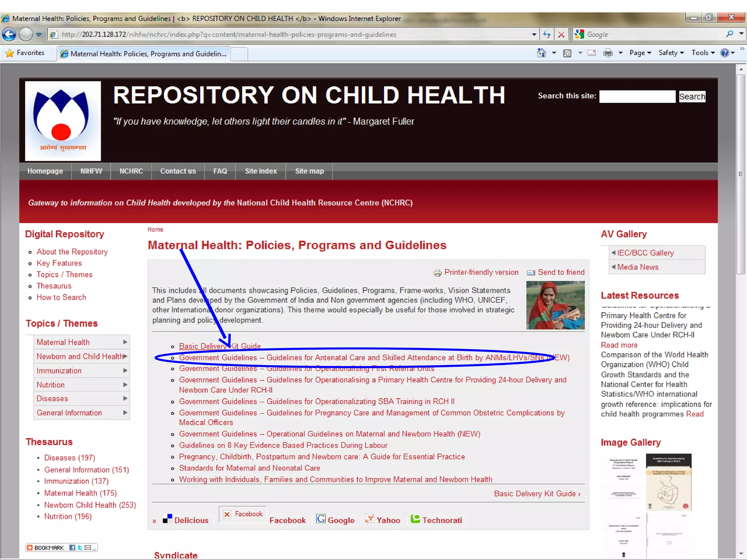Click the vertical scrollbar thumb
Image resolution: width=747 pixels, height=560 pixels.
click(740, 174)
